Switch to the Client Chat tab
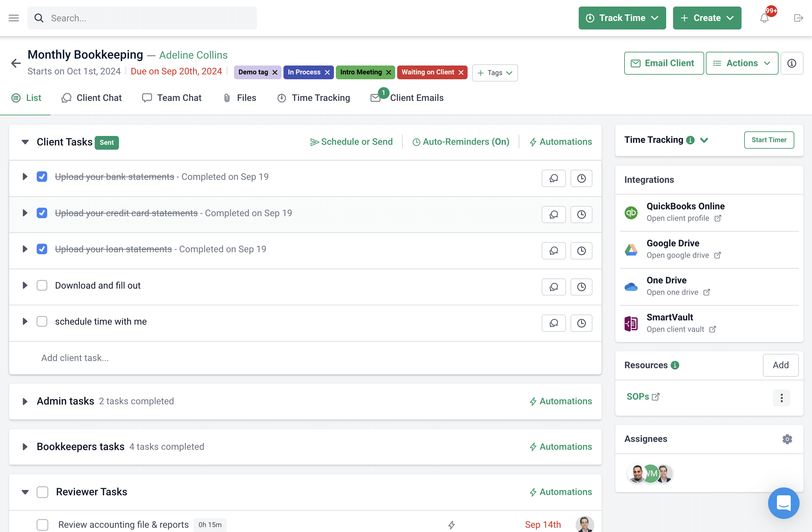 pos(91,98)
